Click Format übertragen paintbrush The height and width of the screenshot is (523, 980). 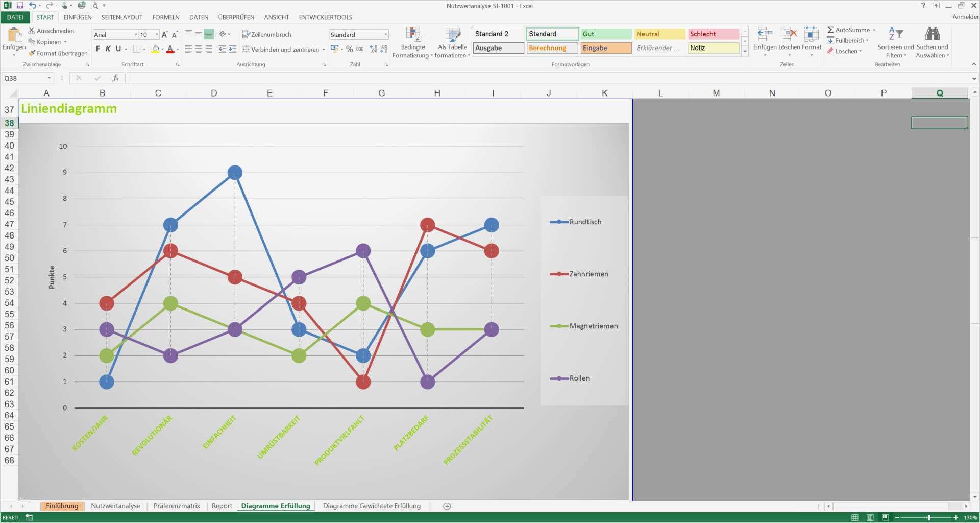pyautogui.click(x=58, y=53)
